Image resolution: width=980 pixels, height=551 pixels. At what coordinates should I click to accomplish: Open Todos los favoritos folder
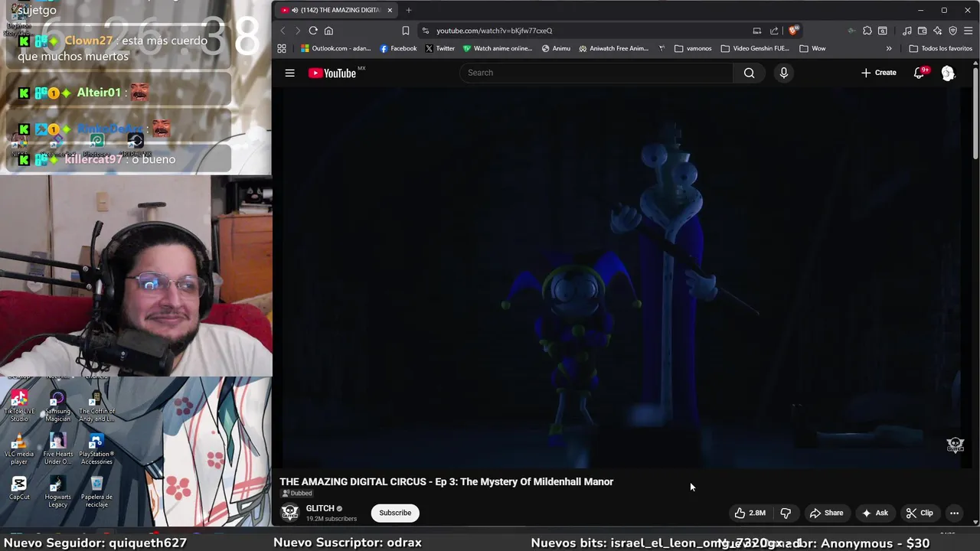coord(940,48)
